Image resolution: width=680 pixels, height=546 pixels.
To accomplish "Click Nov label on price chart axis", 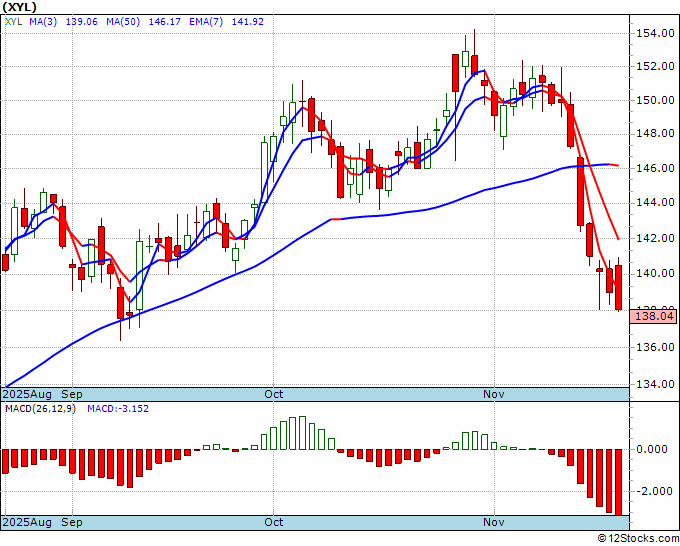I will 494,394.
